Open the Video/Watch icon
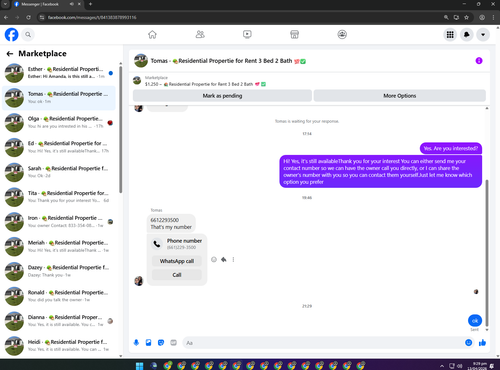500x370 pixels. click(x=247, y=34)
